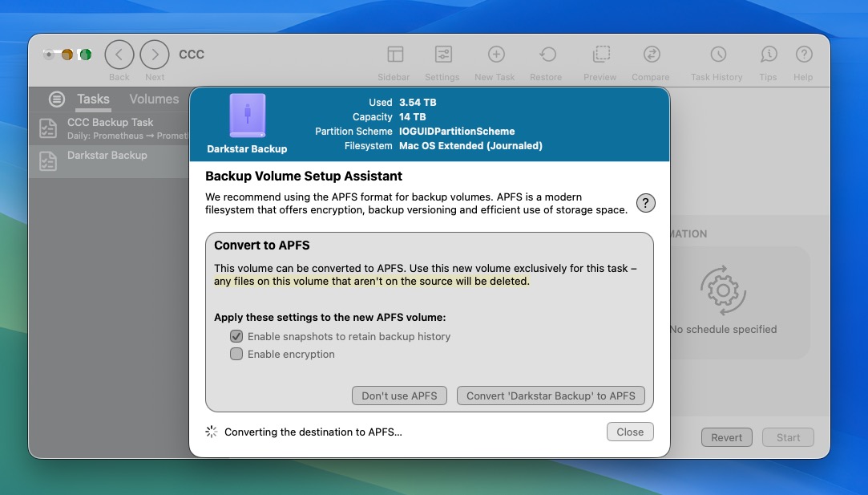
Task: Click the '3.54 TB' used value
Action: (418, 103)
